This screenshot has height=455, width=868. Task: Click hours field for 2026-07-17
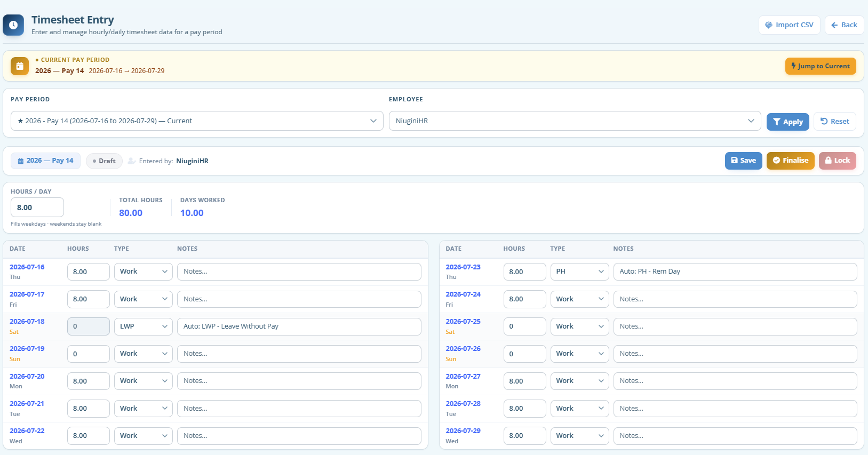(89, 299)
